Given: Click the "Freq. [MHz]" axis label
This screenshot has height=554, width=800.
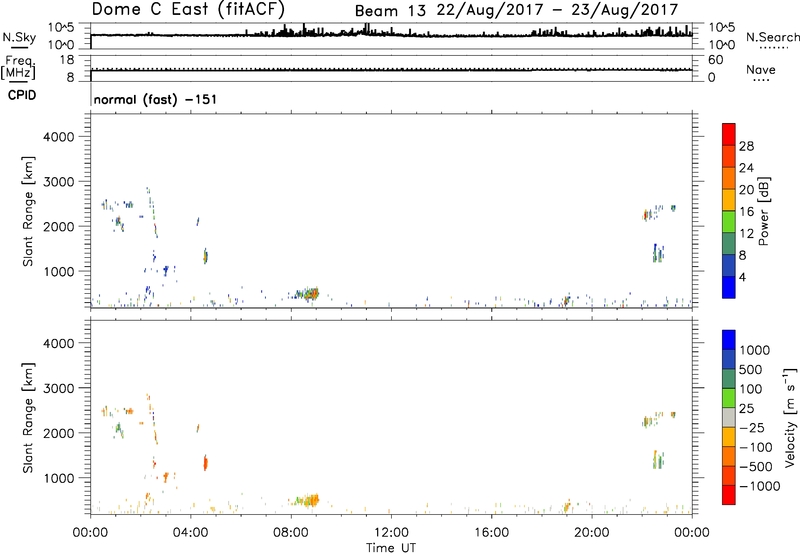Looking at the screenshot, I should [18, 68].
